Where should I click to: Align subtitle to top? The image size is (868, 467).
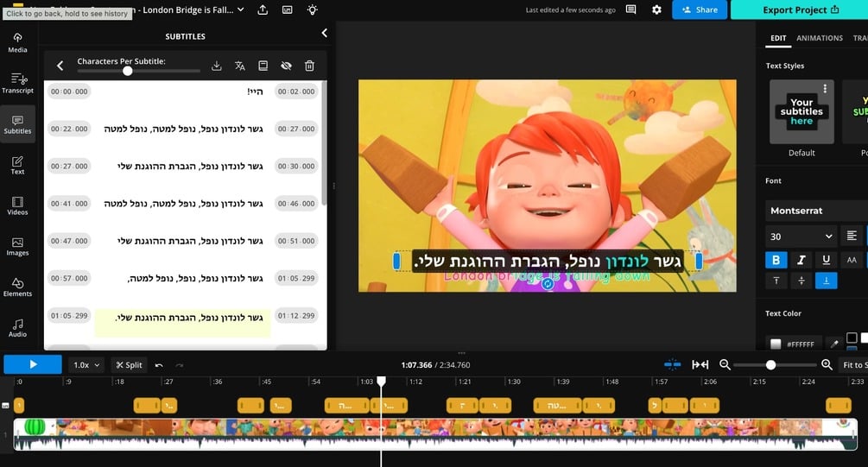coord(776,281)
